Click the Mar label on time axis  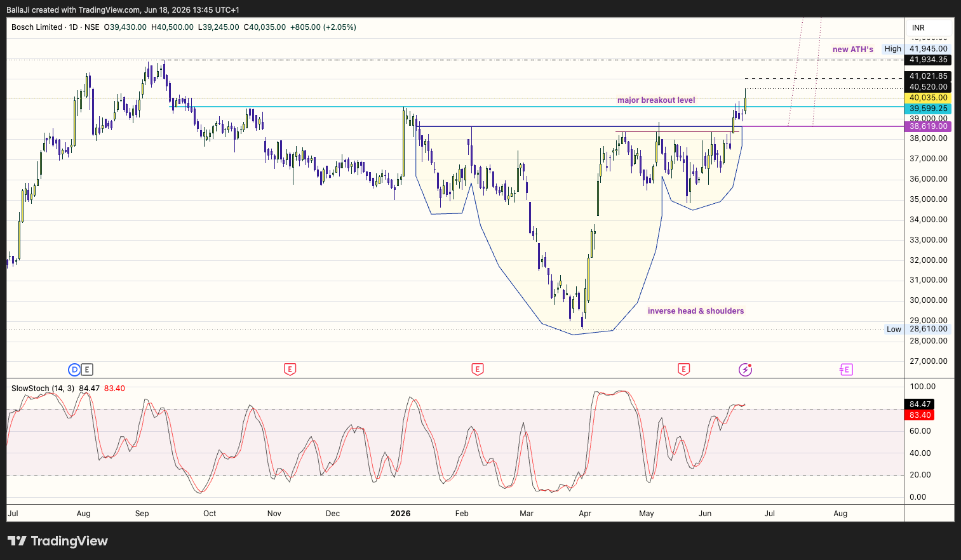coord(527,514)
